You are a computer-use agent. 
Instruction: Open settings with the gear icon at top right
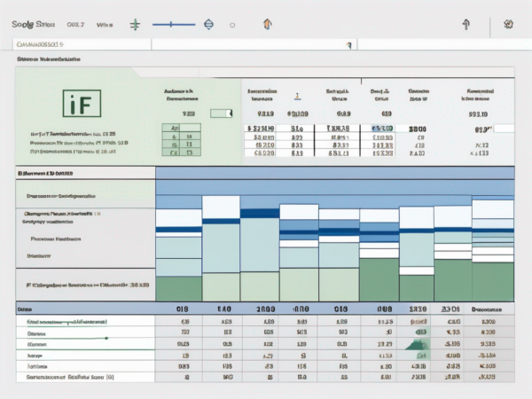click(x=508, y=25)
